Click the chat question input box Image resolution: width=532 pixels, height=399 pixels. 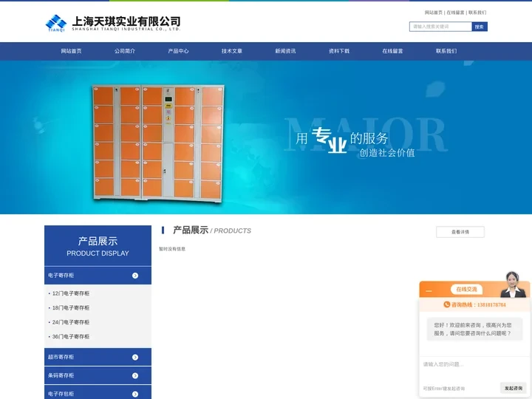474,369
